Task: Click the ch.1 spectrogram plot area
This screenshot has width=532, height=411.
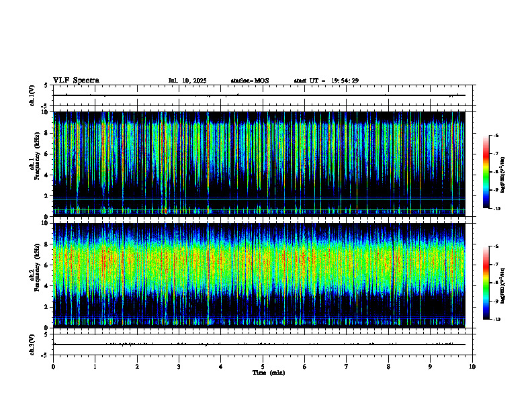Action: [259, 164]
